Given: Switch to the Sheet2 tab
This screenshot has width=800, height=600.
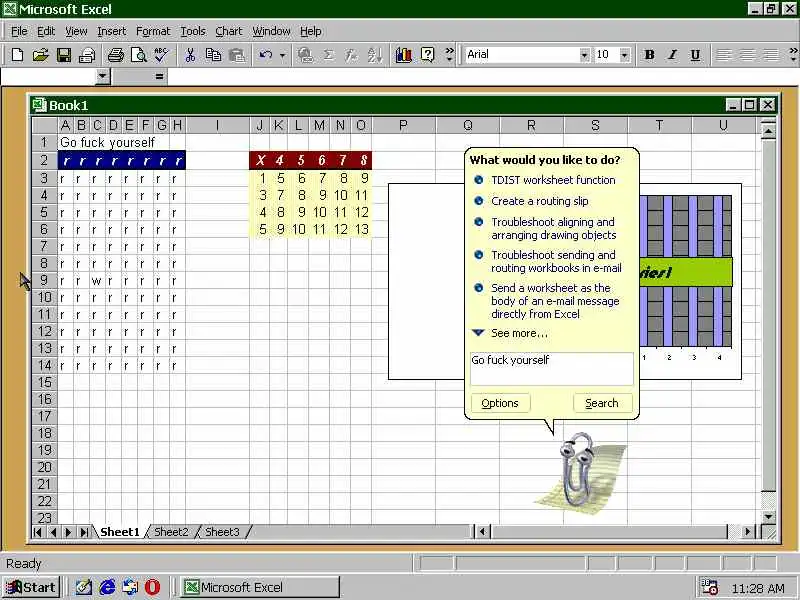Looking at the screenshot, I should coord(171,532).
